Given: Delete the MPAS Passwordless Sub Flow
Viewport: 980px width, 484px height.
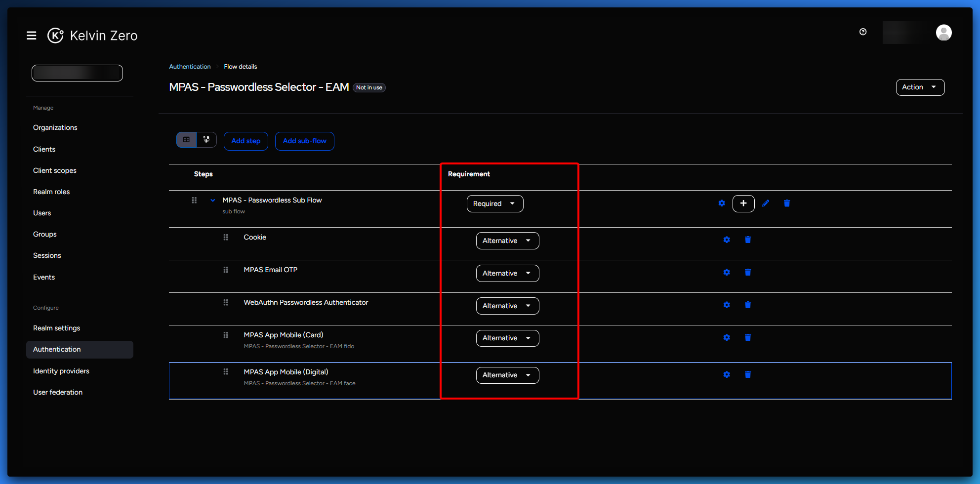Looking at the screenshot, I should (x=787, y=203).
